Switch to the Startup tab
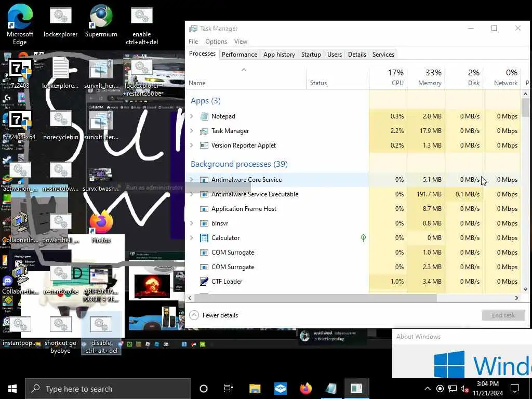The height and width of the screenshot is (399, 532). pyautogui.click(x=311, y=55)
